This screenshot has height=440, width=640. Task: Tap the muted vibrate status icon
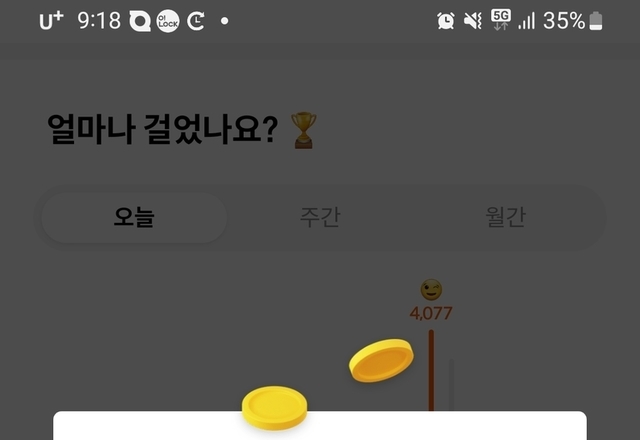pyautogui.click(x=473, y=20)
